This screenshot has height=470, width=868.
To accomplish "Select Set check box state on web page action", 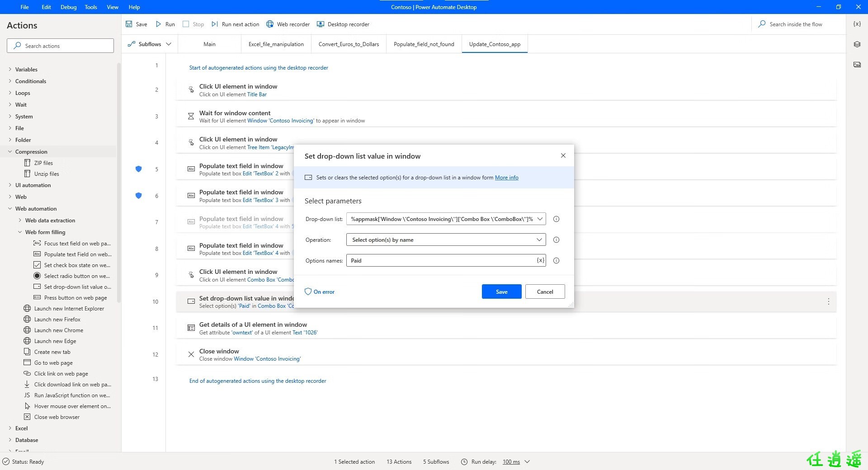I will pos(72,265).
